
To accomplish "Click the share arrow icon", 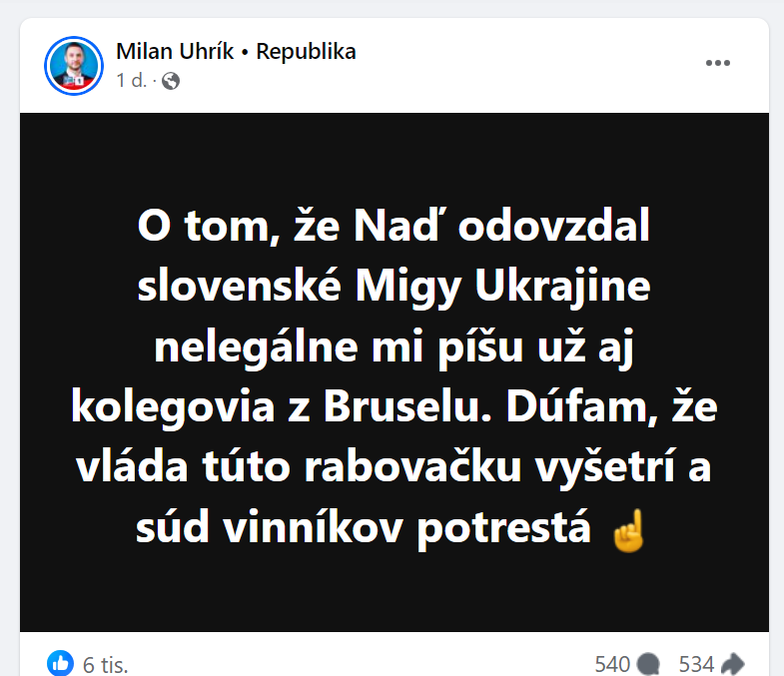I will 732,664.
